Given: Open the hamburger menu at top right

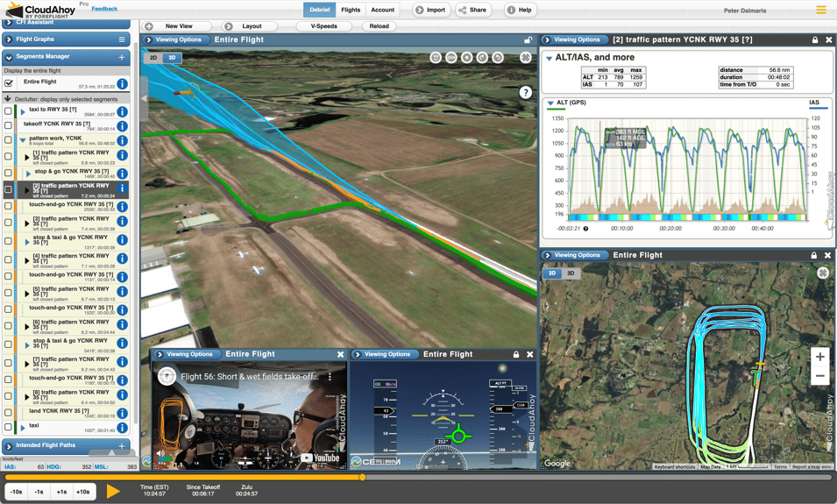Looking at the screenshot, I should [x=821, y=11].
